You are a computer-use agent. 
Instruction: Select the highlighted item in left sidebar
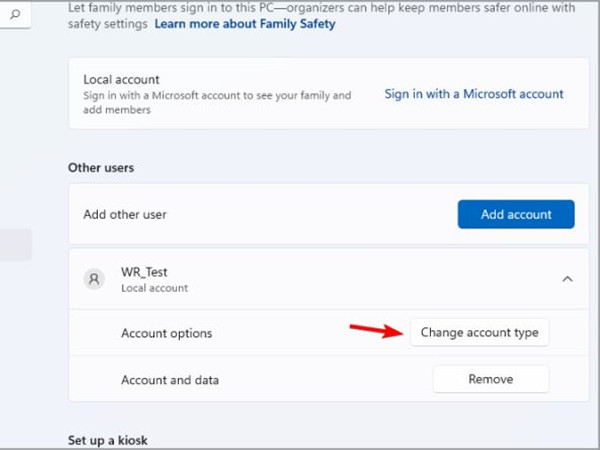16,245
